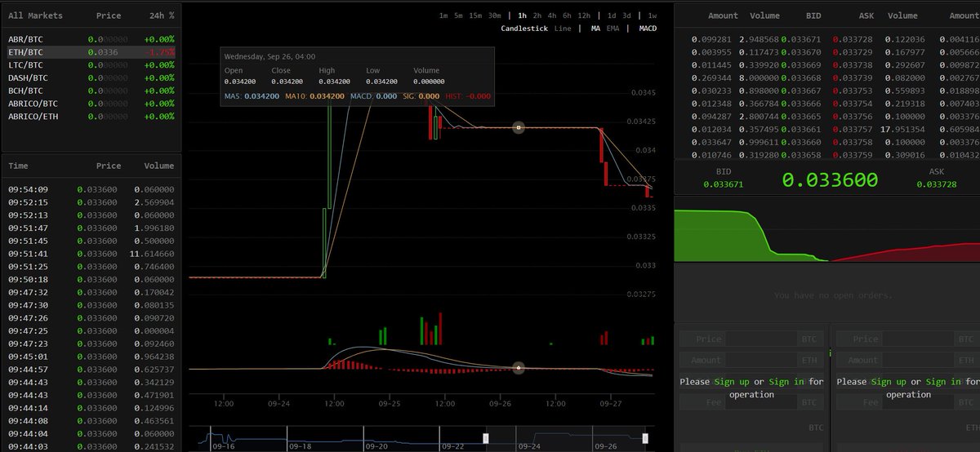Click the green bid depth chart area
The image size is (980, 452).
[x=722, y=238]
